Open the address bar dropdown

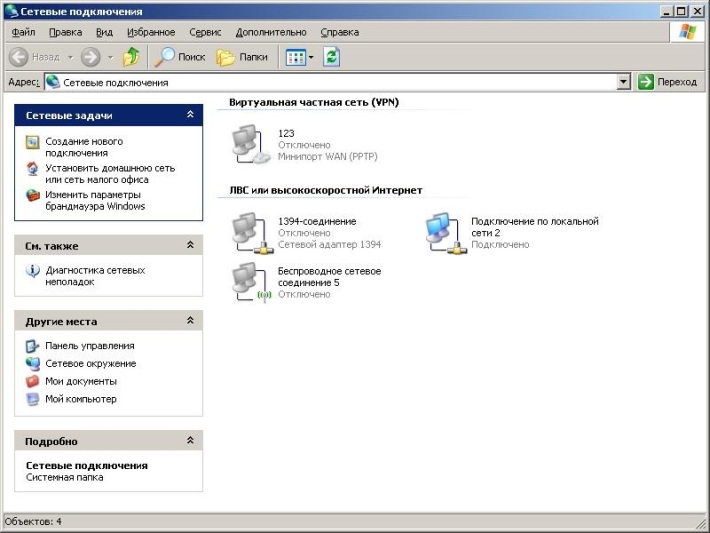pyautogui.click(x=624, y=82)
